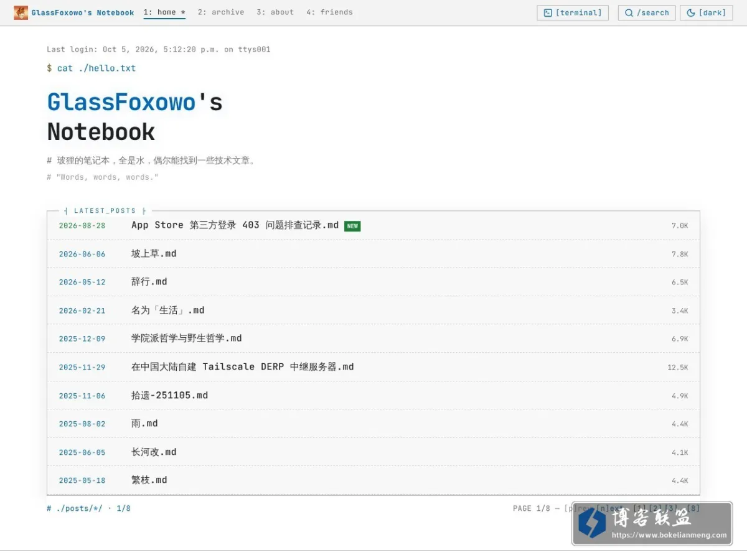Open the post '雨.md'

point(144,424)
